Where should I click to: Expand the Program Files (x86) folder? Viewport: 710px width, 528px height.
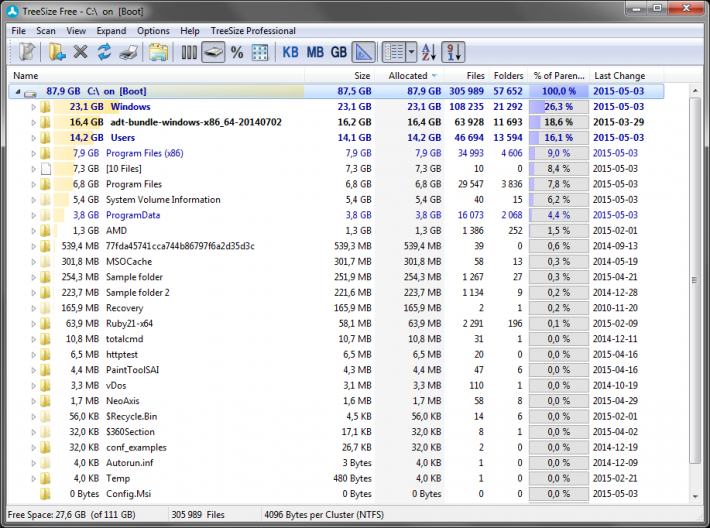(33, 154)
